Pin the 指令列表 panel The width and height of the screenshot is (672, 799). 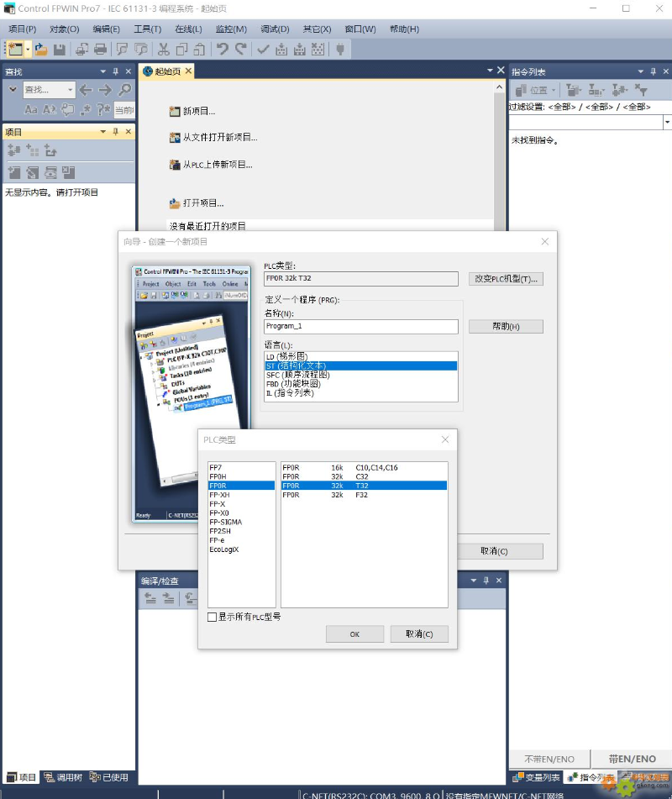click(654, 71)
